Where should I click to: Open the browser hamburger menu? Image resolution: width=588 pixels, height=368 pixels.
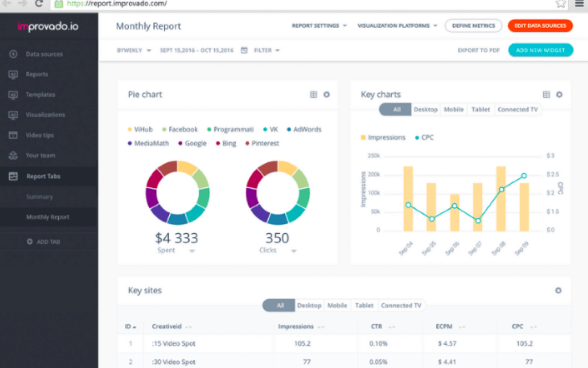click(x=579, y=4)
